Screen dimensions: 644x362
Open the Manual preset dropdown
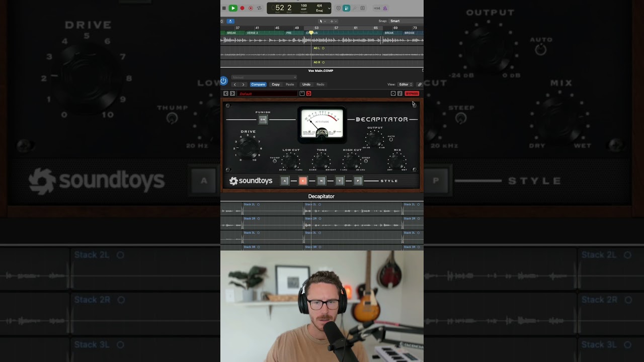264,77
